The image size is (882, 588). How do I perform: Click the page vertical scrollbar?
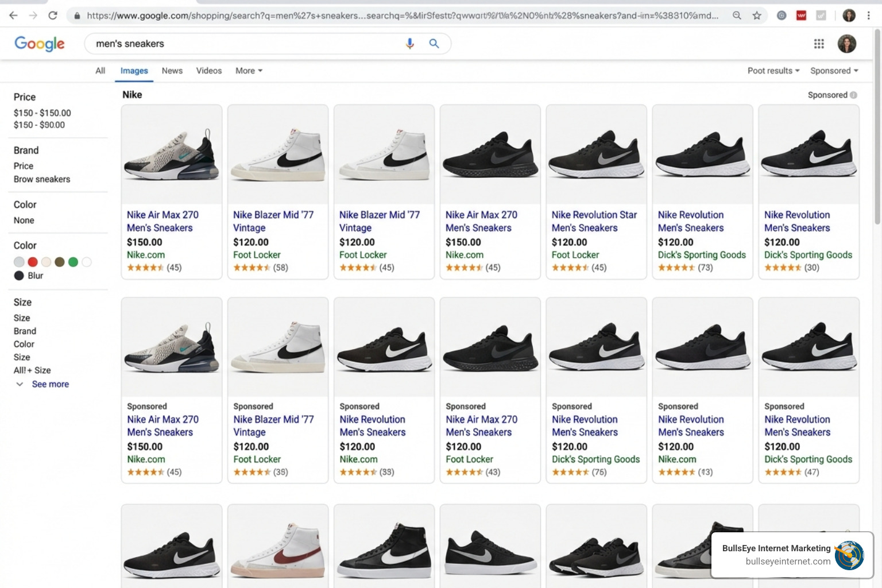pyautogui.click(x=877, y=126)
